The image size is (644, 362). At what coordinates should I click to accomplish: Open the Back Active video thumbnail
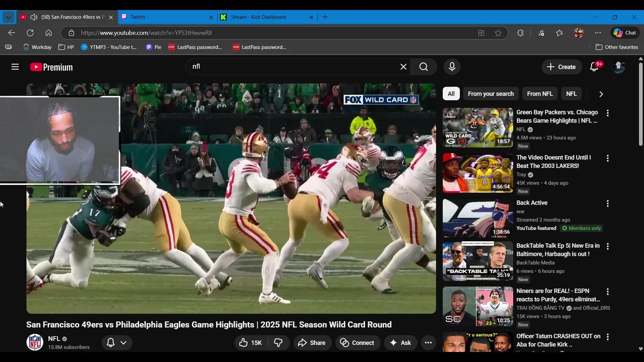tap(477, 218)
